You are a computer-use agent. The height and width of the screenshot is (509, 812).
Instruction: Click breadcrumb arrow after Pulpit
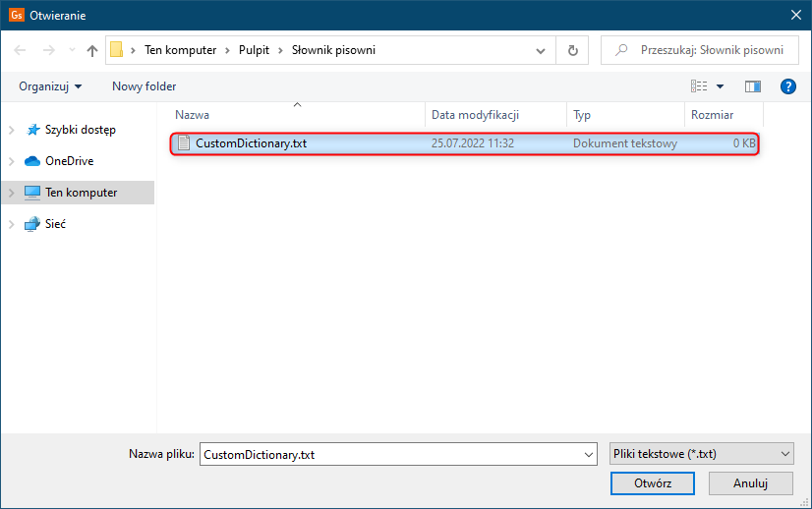click(280, 50)
